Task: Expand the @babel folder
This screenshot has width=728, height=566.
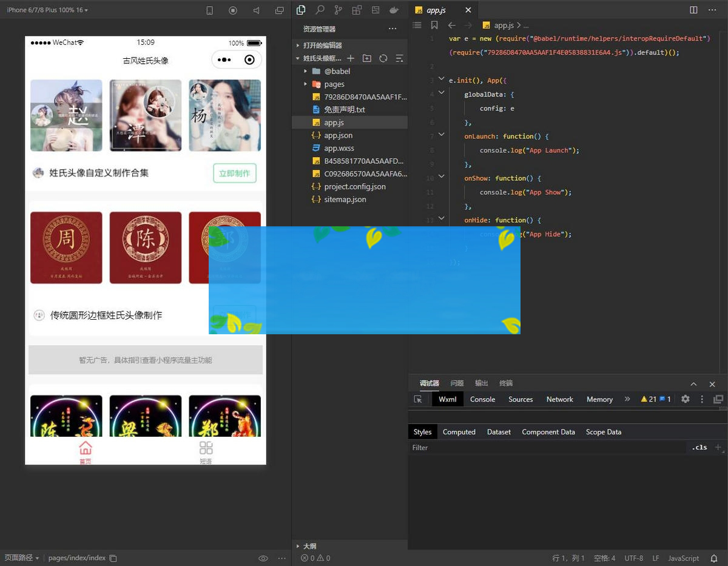Action: [x=337, y=71]
